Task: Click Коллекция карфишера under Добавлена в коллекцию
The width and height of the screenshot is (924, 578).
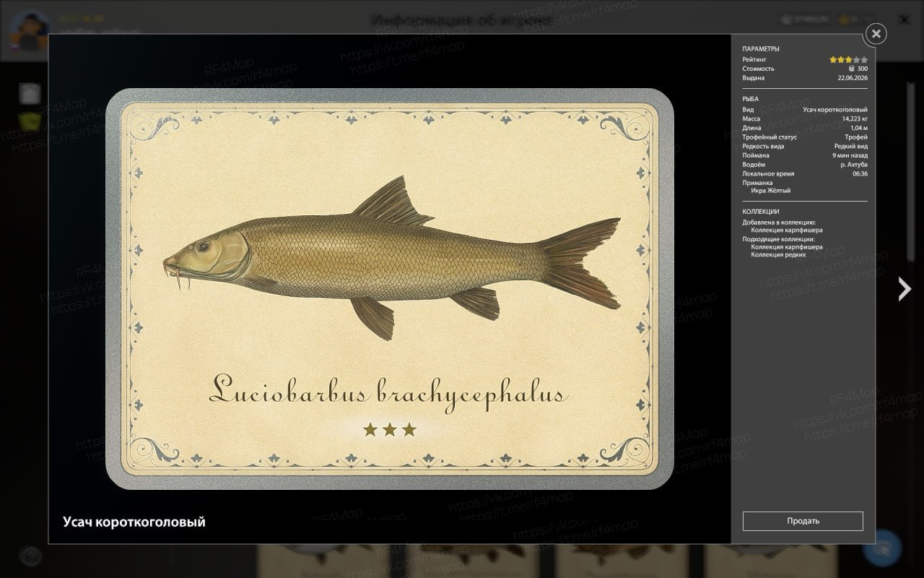Action: pyautogui.click(x=787, y=230)
